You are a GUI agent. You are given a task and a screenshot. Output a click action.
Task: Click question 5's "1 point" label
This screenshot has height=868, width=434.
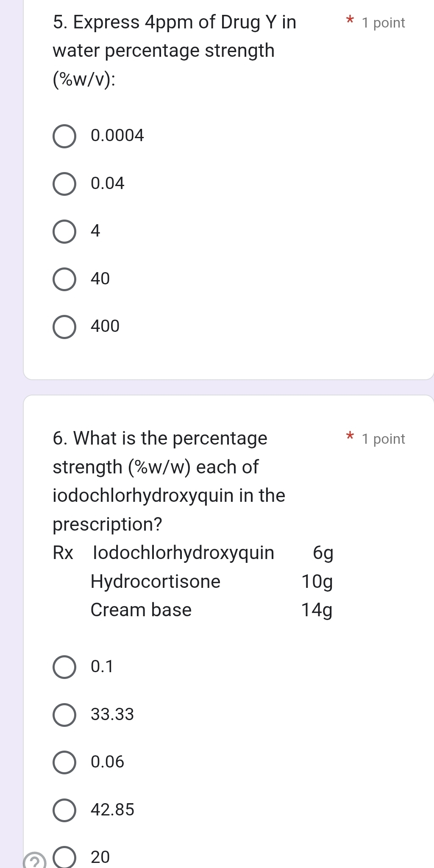tap(384, 23)
